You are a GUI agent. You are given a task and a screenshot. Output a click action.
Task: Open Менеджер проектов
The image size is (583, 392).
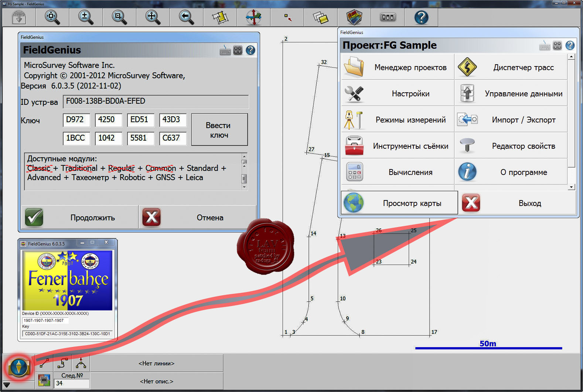tap(398, 67)
